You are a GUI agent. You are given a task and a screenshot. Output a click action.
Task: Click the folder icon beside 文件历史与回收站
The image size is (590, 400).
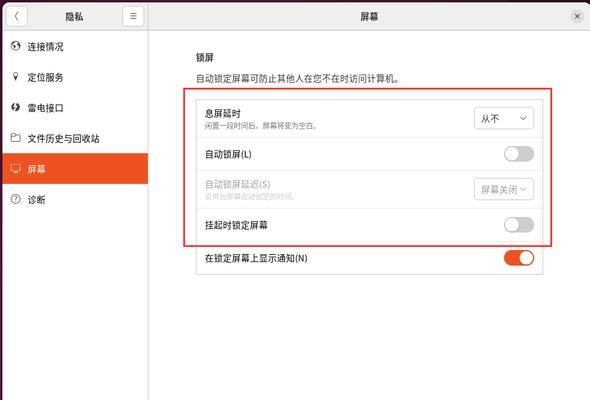click(x=15, y=138)
